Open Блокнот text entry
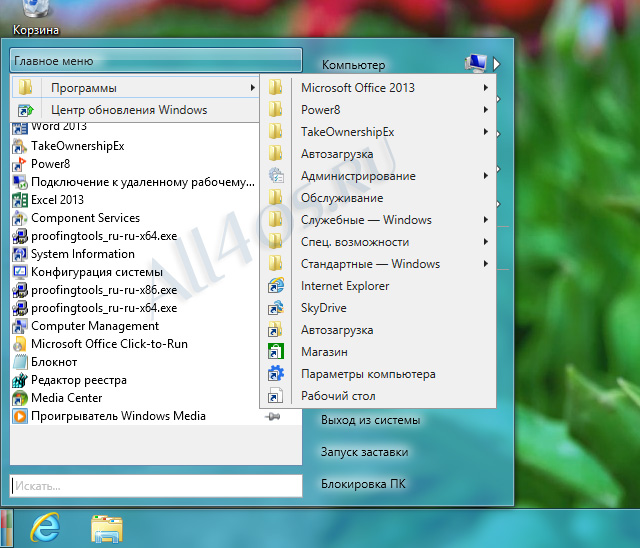Viewport: 640px width, 548px height. (54, 362)
